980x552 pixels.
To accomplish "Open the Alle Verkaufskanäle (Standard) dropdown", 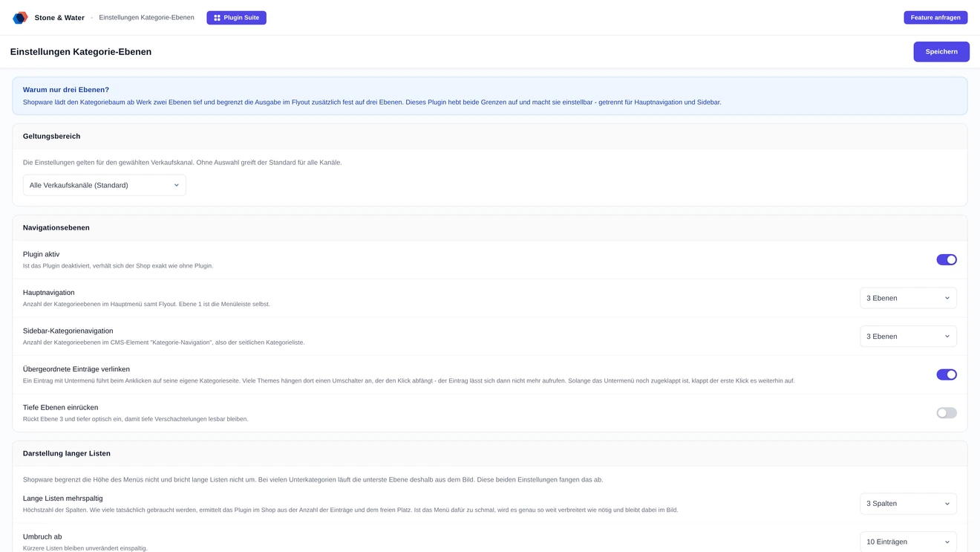I will (x=105, y=185).
